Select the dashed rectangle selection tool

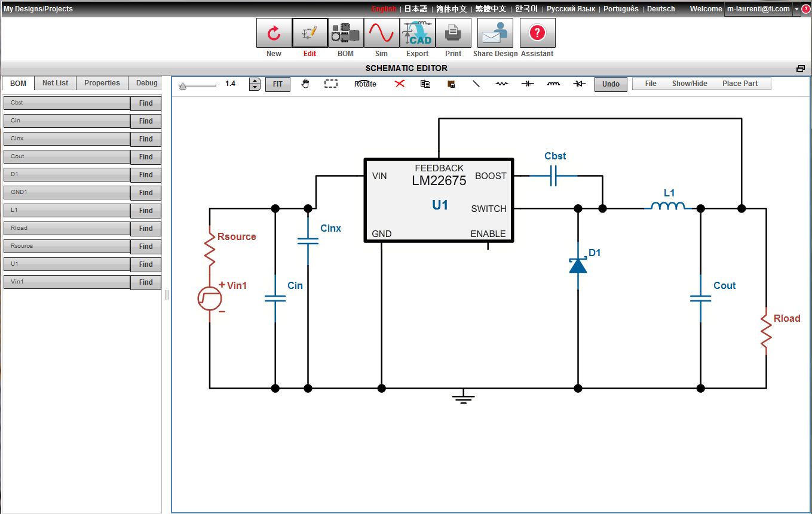[x=331, y=84]
